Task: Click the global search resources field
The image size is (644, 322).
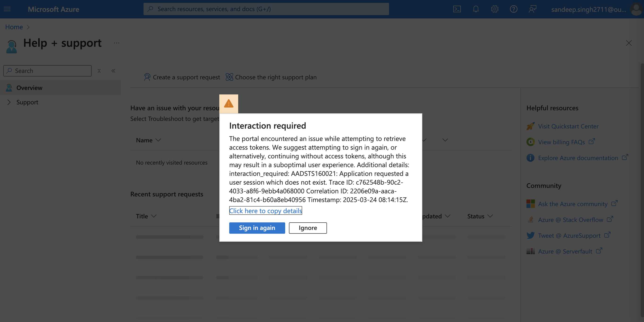Action: click(266, 9)
